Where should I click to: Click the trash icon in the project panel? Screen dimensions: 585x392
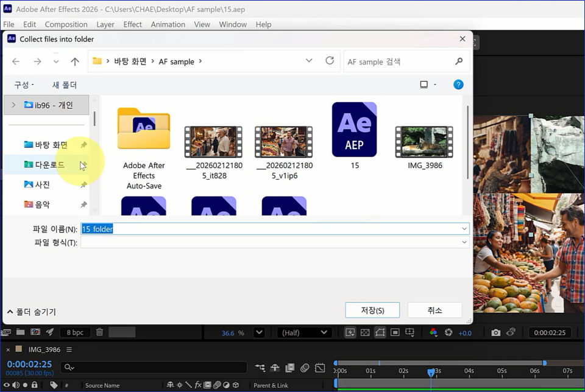coord(99,332)
